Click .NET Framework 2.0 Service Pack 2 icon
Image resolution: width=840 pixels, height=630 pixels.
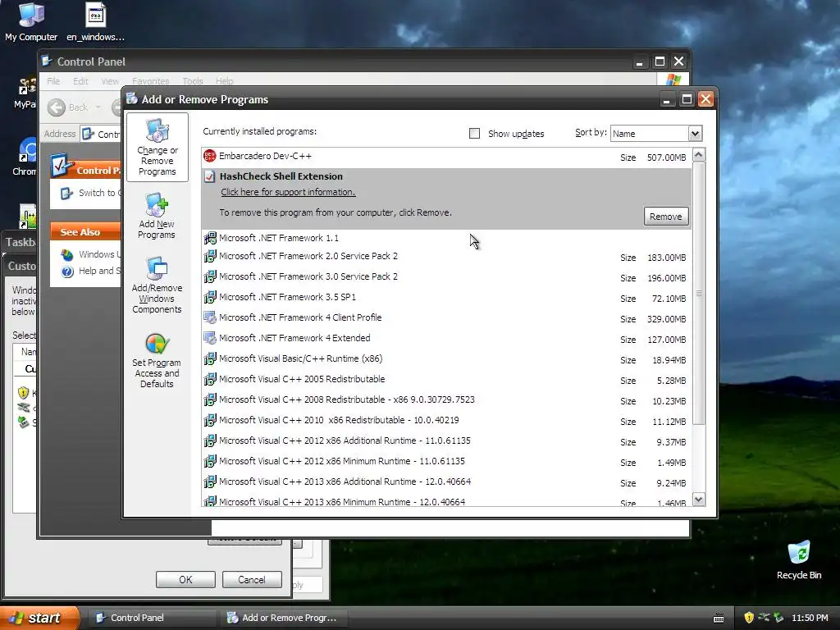click(x=210, y=256)
